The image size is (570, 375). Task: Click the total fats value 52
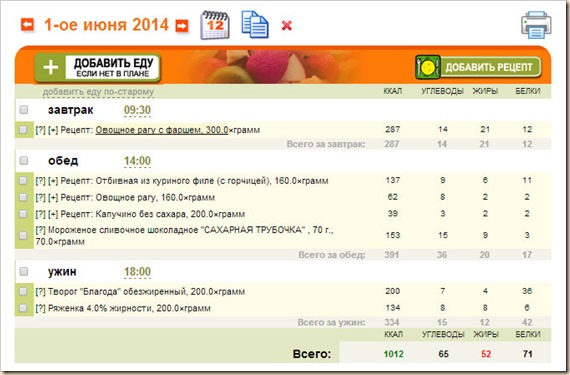(486, 354)
